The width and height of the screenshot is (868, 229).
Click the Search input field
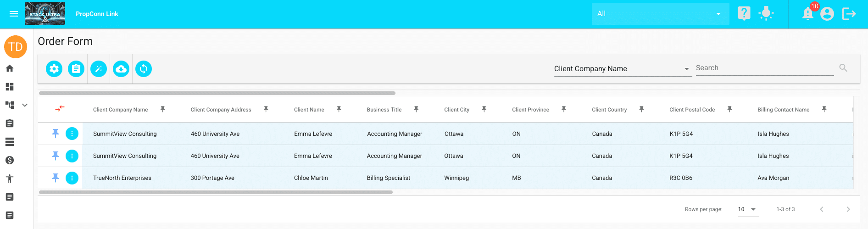(764, 68)
